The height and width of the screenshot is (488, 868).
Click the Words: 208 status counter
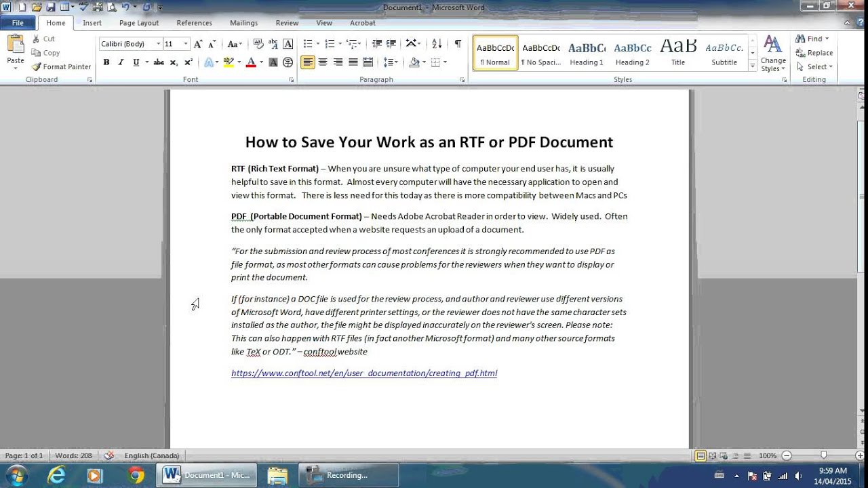click(x=73, y=455)
